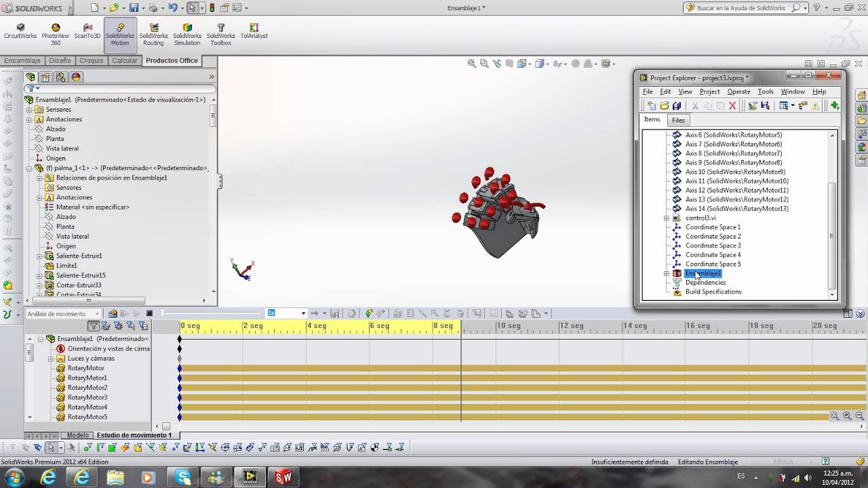This screenshot has width=868, height=488.
Task: Open the DisplayManager colored sphere tab
Action: [76, 77]
